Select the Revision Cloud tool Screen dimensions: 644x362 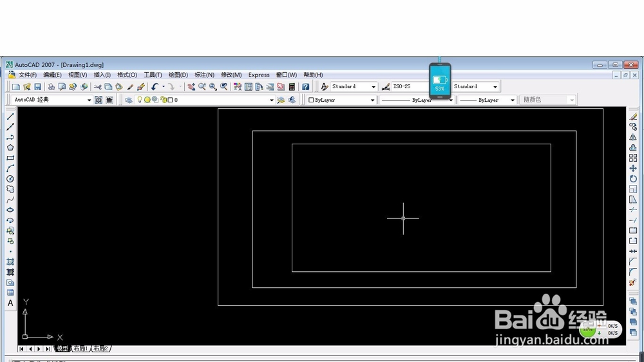(x=10, y=189)
